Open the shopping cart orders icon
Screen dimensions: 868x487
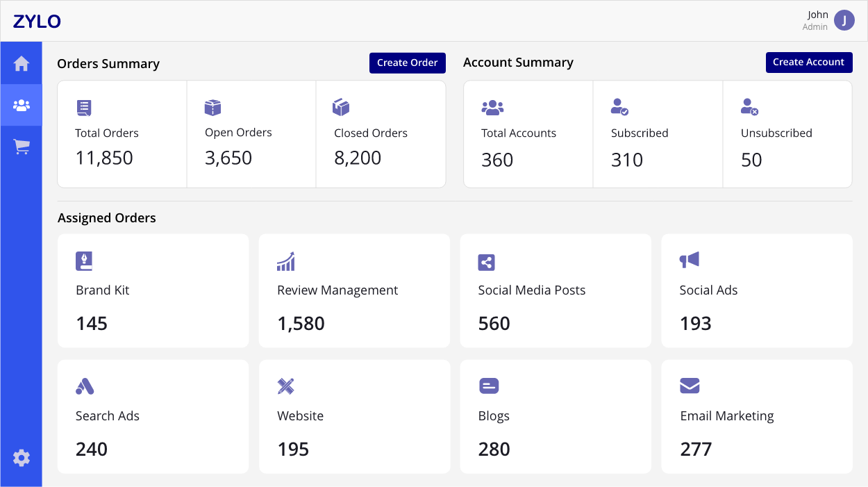click(22, 147)
